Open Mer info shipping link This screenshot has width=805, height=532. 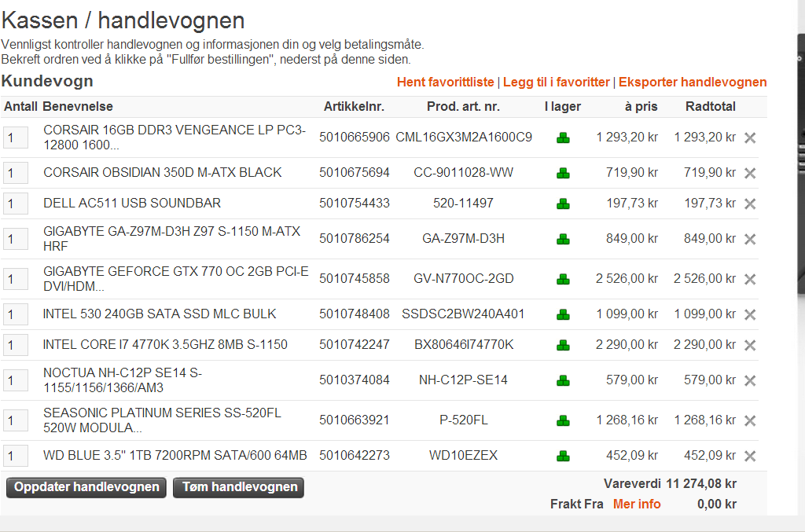637,504
